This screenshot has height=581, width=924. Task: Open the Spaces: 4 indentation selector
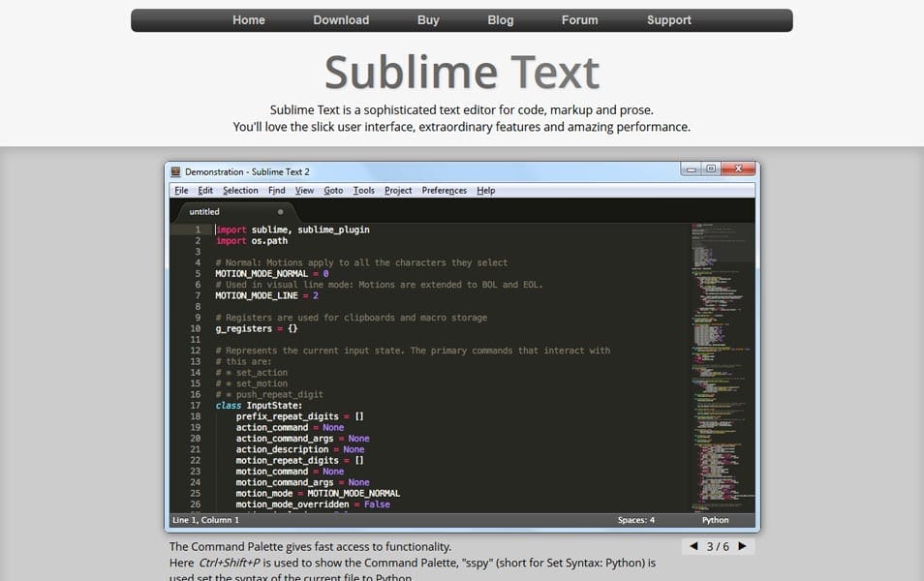click(x=636, y=519)
